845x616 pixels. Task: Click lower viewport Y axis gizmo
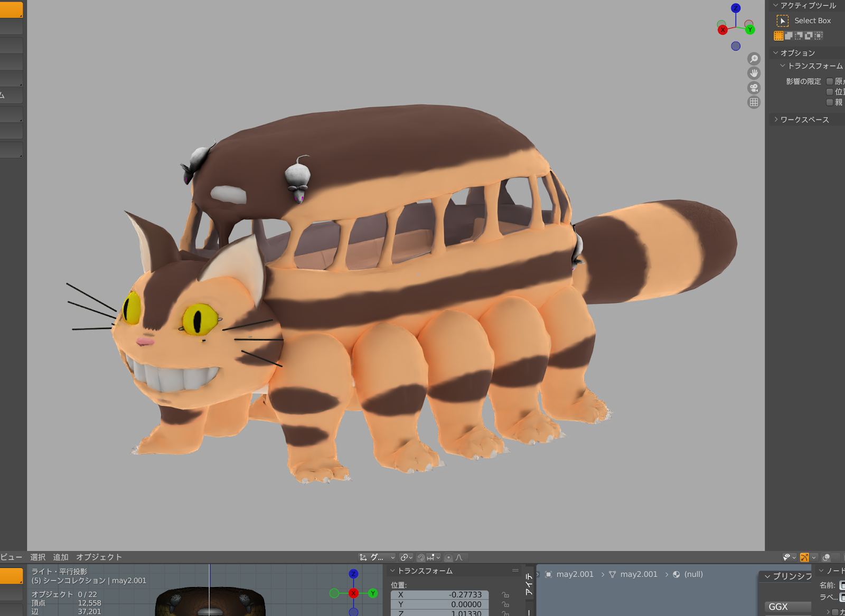tap(373, 593)
